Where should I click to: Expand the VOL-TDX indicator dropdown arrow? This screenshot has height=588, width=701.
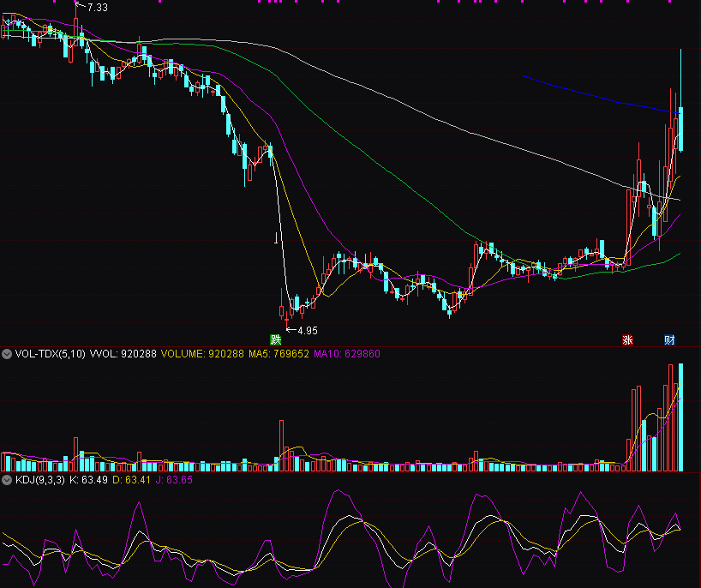[7, 353]
